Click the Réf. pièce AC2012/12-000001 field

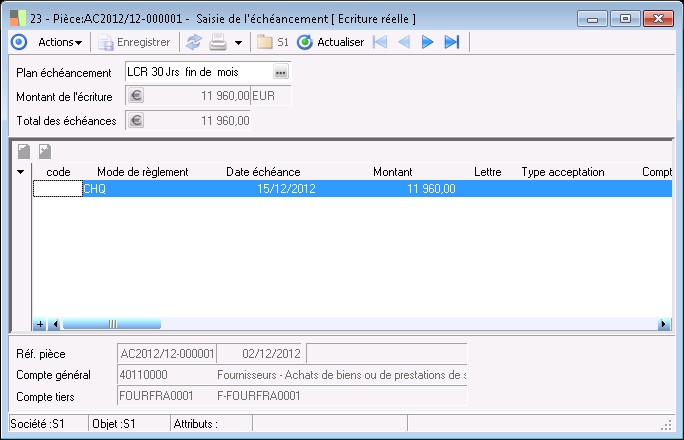point(167,353)
